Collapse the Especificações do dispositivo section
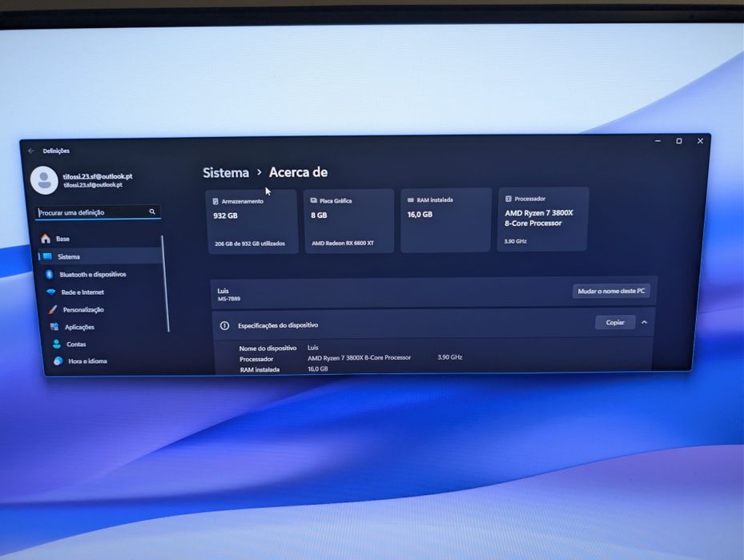 [x=644, y=322]
